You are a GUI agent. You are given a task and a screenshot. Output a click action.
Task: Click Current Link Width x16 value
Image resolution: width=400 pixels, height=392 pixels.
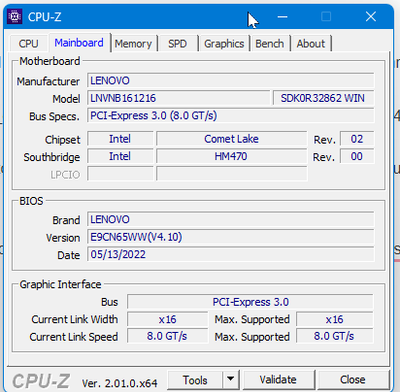pyautogui.click(x=167, y=319)
